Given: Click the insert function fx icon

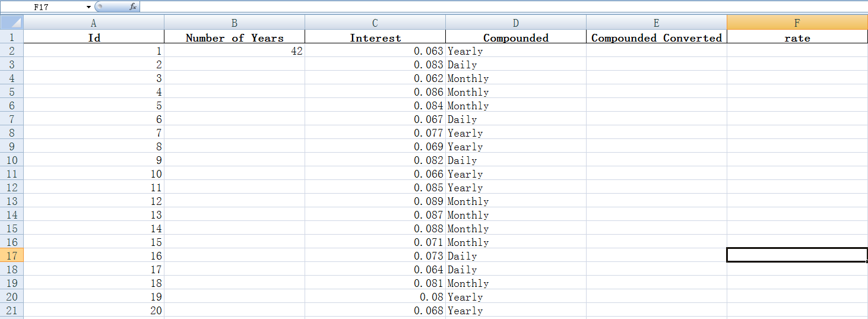Looking at the screenshot, I should tap(133, 7).
